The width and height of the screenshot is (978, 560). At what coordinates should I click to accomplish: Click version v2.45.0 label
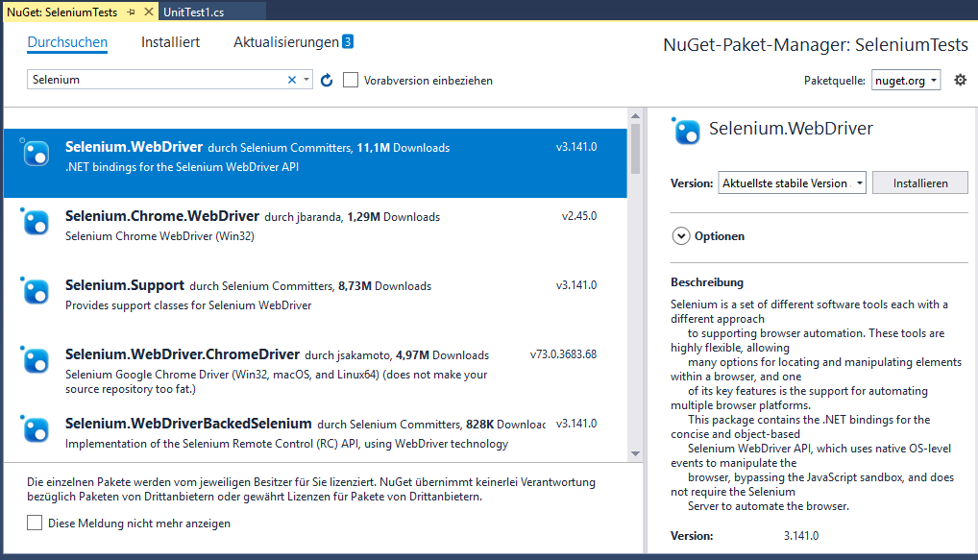[x=578, y=216]
